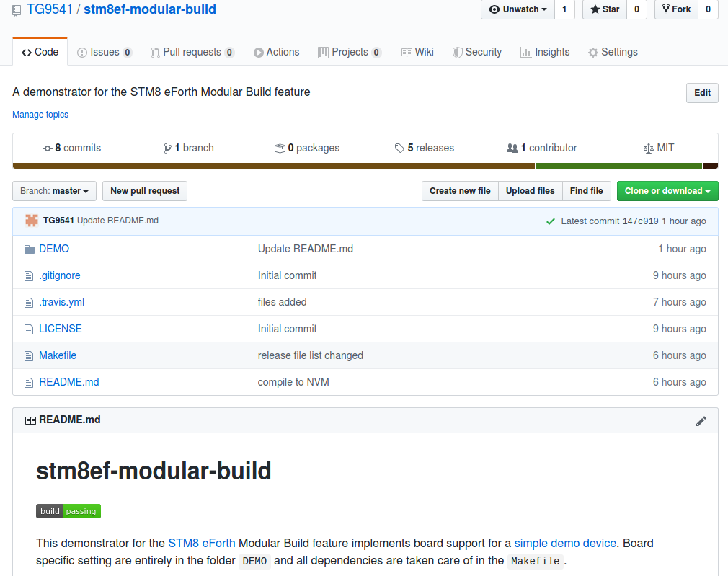
Task: Open the Unwatch dropdown
Action: 518,9
